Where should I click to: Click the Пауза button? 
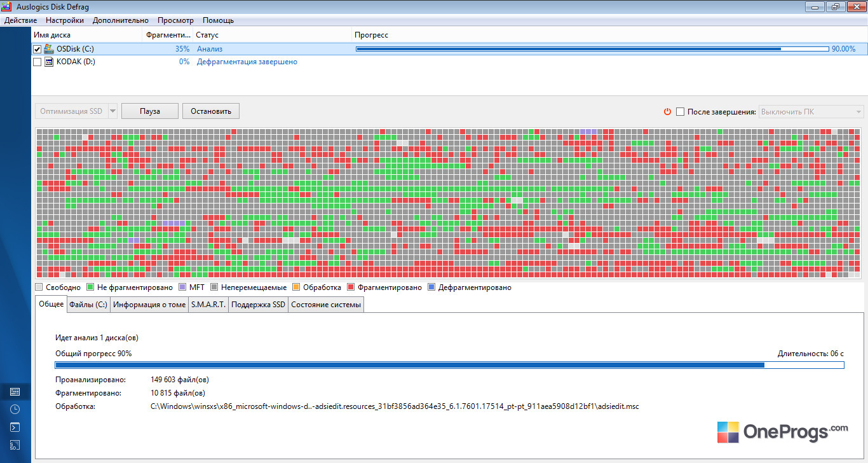(150, 111)
